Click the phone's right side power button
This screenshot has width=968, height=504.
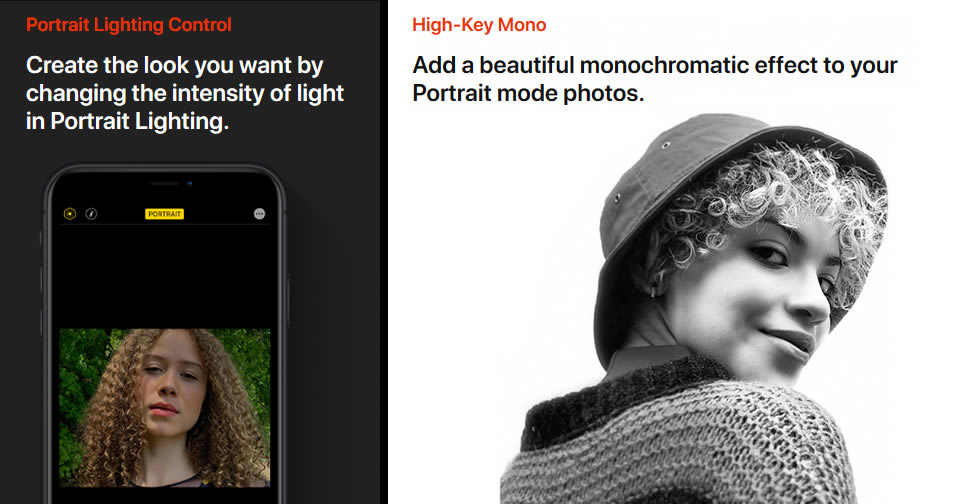point(288,301)
